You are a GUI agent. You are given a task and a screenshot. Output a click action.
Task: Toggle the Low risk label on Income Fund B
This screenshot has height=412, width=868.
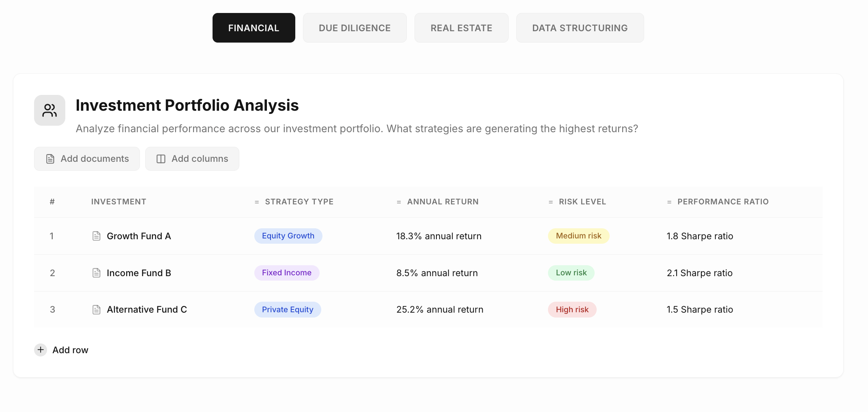pyautogui.click(x=571, y=273)
